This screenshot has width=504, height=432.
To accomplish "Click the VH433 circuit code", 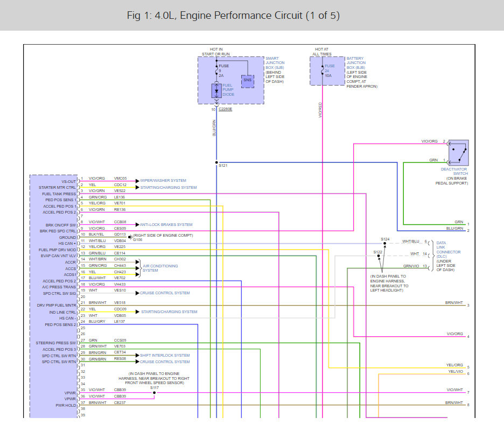I will tap(120, 284).
